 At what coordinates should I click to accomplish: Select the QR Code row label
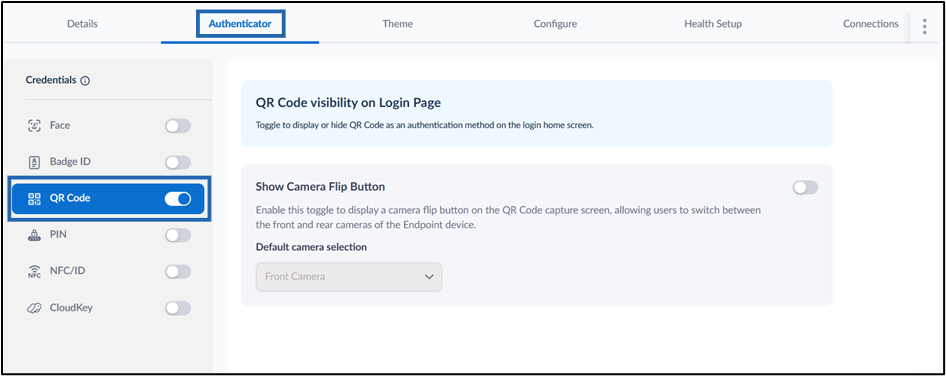[70, 198]
